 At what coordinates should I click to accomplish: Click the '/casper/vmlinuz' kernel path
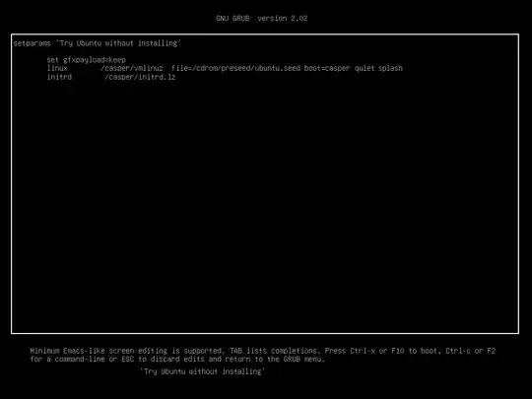[x=132, y=68]
